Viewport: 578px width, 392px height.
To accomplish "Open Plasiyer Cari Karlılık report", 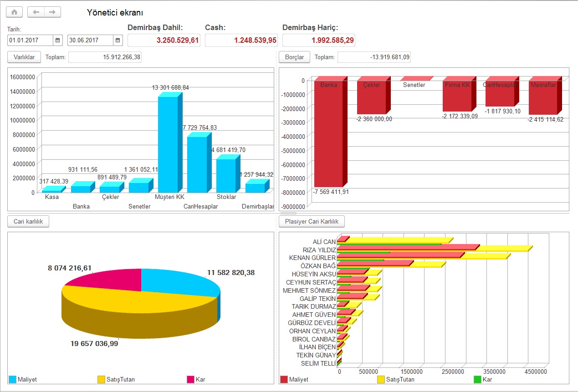I will pos(312,221).
